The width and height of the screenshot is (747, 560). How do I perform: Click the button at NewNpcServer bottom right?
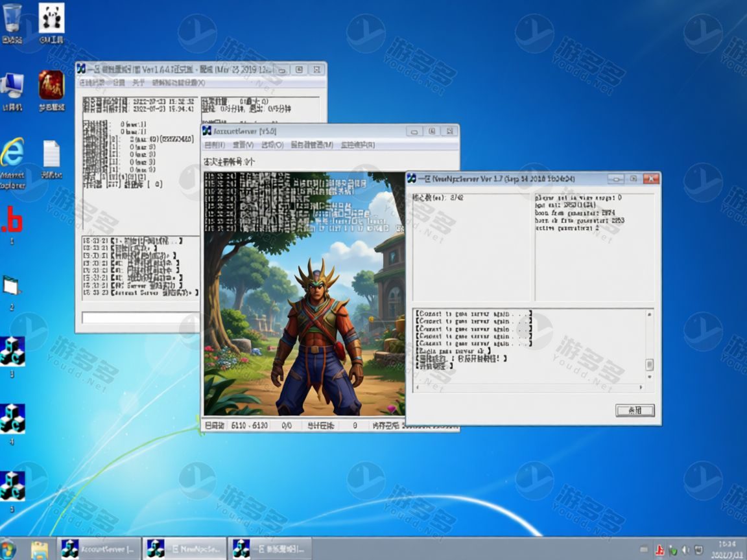click(x=635, y=410)
